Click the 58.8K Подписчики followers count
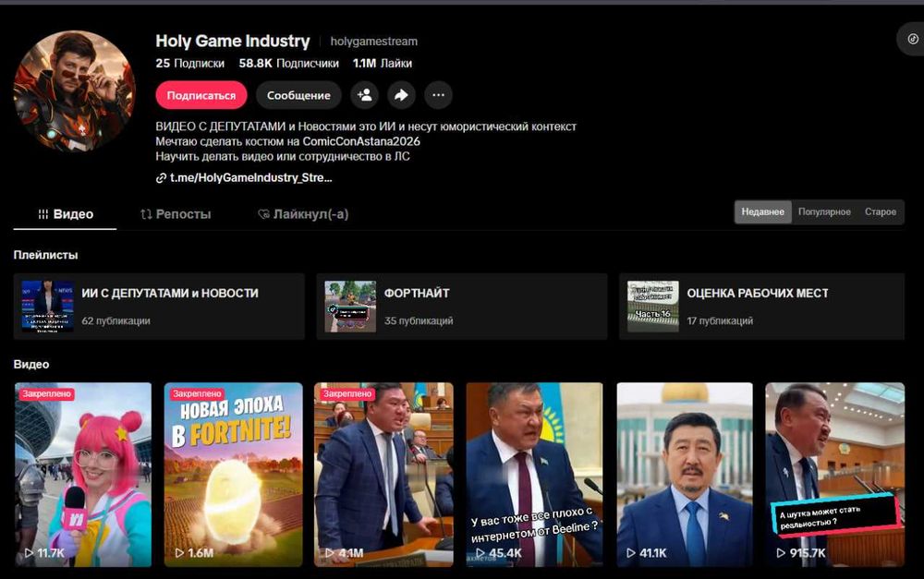The height and width of the screenshot is (579, 924). [288, 64]
